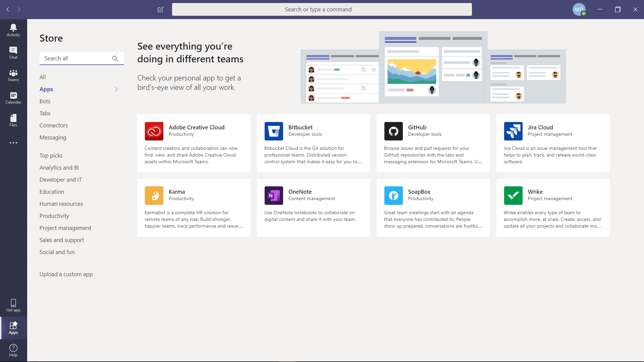Open the GitHub card title
This screenshot has width=644, height=362.
(417, 127)
